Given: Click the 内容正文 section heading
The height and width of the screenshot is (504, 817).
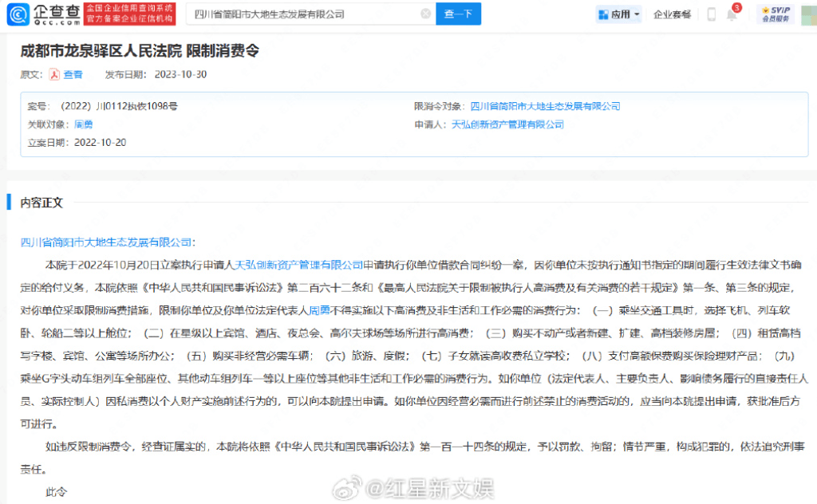Looking at the screenshot, I should click(41, 203).
